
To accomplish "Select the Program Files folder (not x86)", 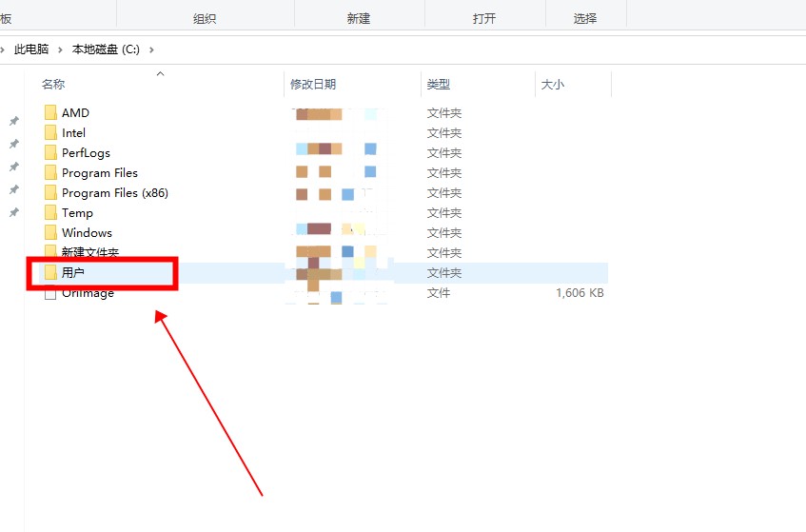I will point(99,173).
